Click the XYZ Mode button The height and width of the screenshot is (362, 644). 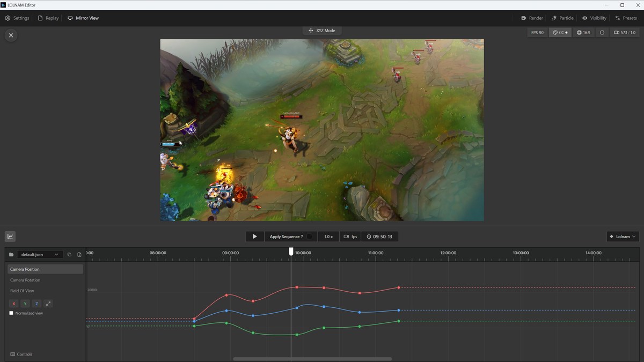point(321,31)
